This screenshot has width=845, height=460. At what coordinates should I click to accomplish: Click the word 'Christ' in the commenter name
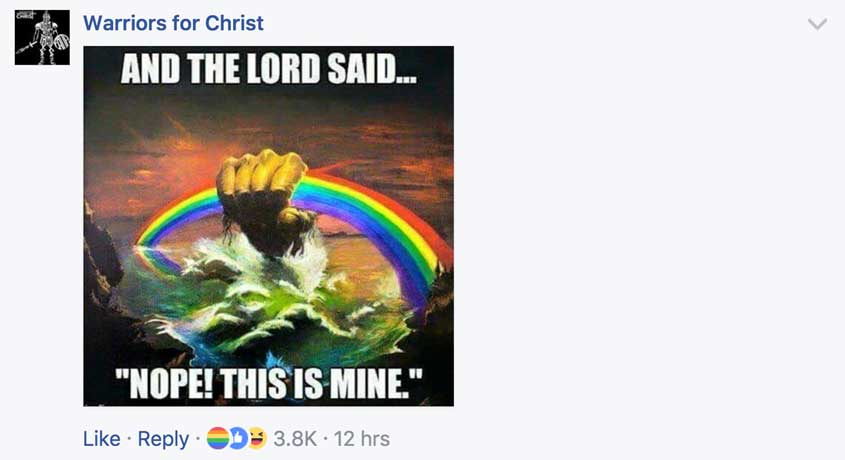click(234, 23)
